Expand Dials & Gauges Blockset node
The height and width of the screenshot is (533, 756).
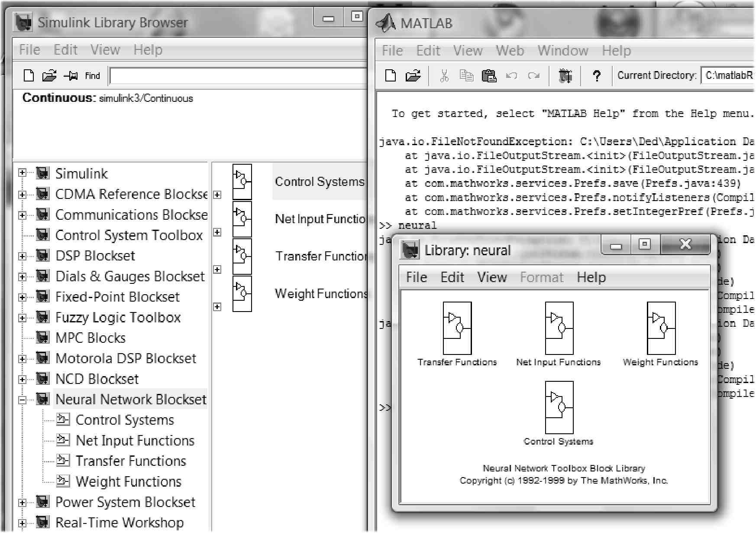(x=23, y=276)
